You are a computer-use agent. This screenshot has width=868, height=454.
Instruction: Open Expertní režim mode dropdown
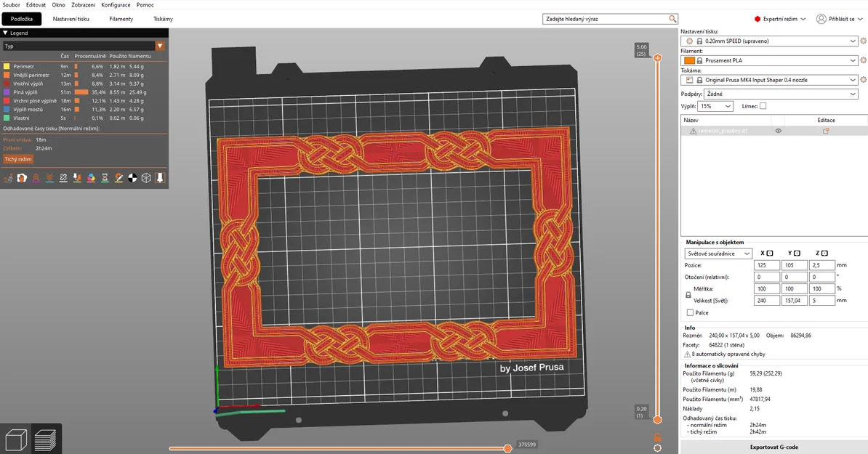pos(780,19)
